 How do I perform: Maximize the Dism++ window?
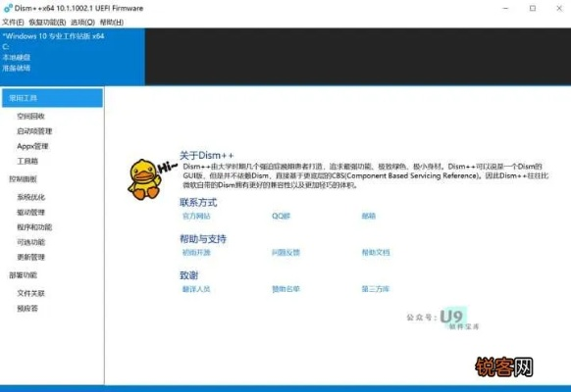pos(533,8)
